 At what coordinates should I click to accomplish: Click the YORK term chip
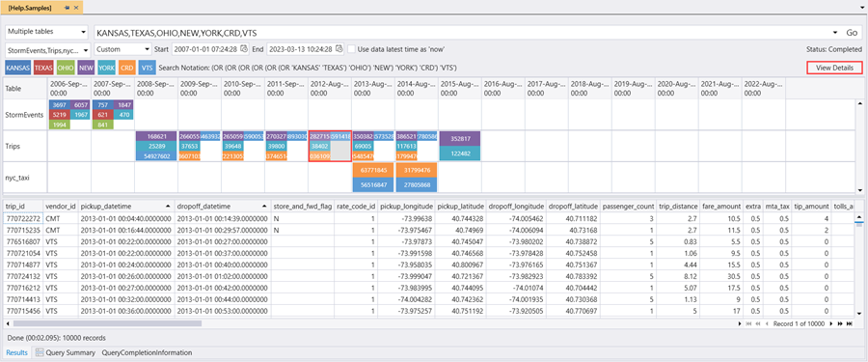click(106, 68)
